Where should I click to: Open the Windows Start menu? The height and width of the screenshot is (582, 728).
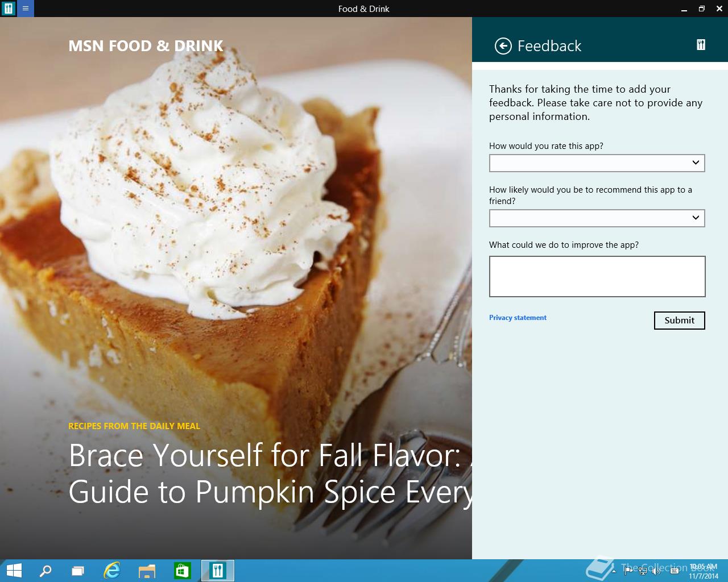pos(14,571)
